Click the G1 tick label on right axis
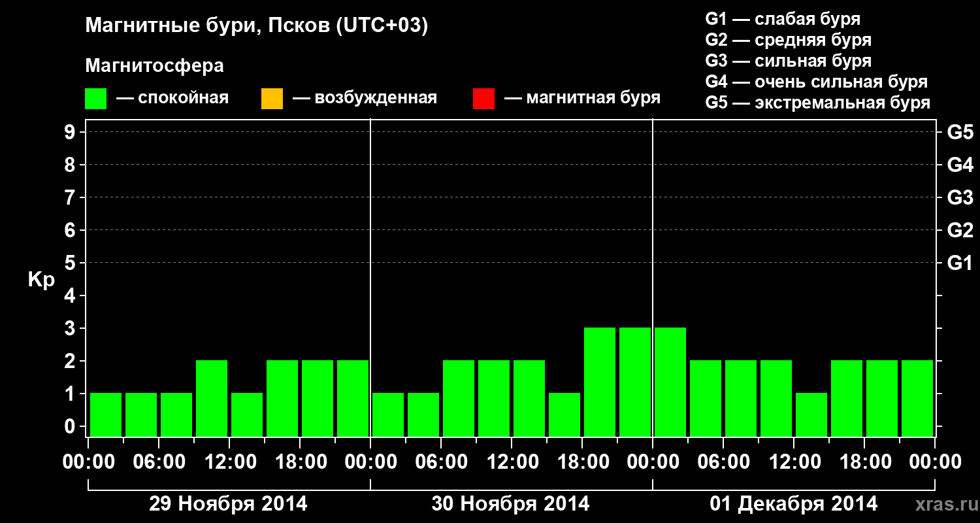 click(x=960, y=263)
